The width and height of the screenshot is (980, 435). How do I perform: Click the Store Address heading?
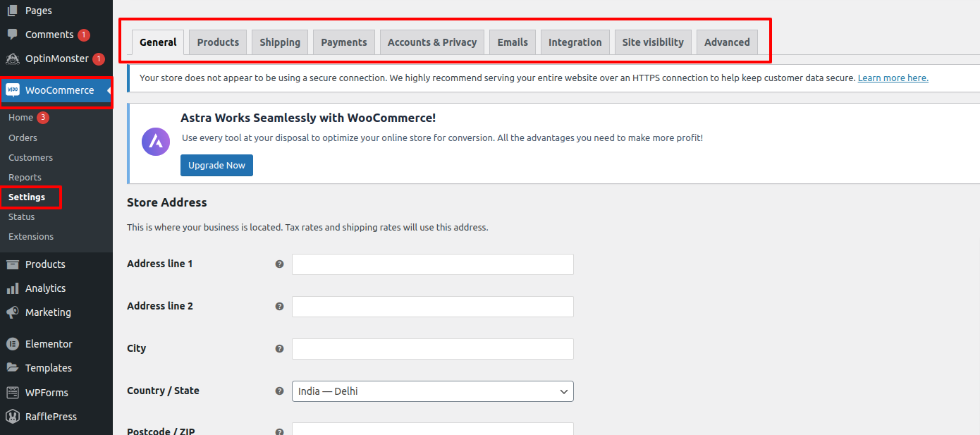tap(167, 202)
